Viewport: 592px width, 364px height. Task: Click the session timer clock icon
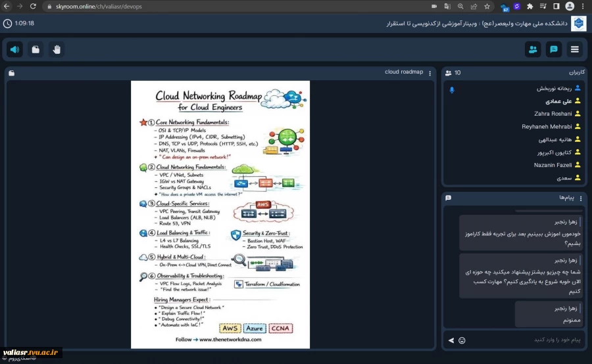(7, 24)
